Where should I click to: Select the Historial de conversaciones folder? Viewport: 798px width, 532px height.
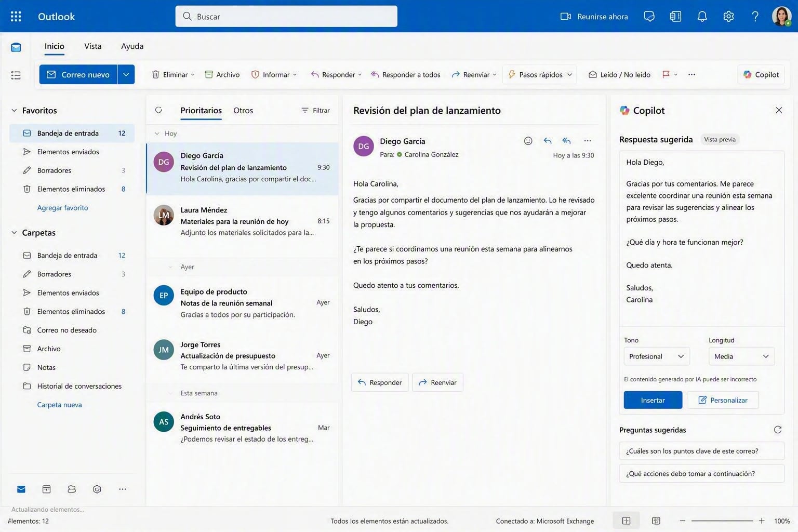72,386
